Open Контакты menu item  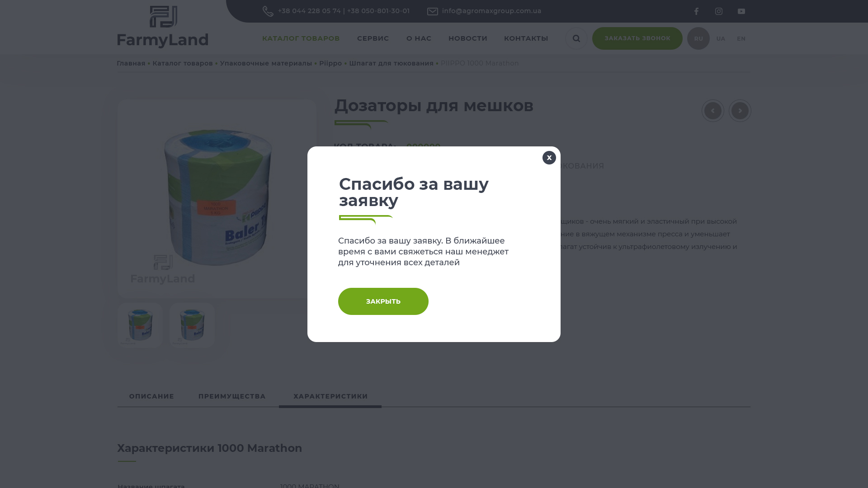[526, 38]
